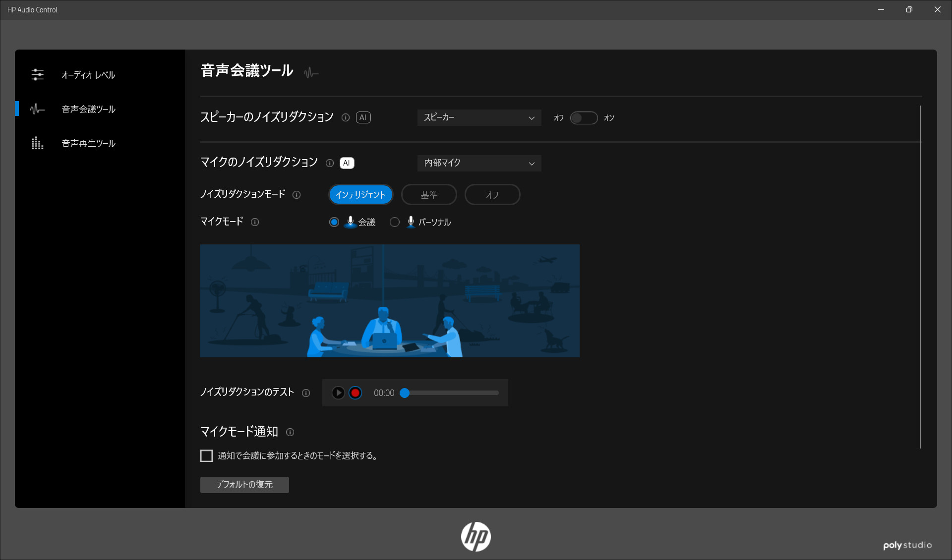Click the microphone icon next to 会議
This screenshot has height=560, width=952.
pos(351,222)
